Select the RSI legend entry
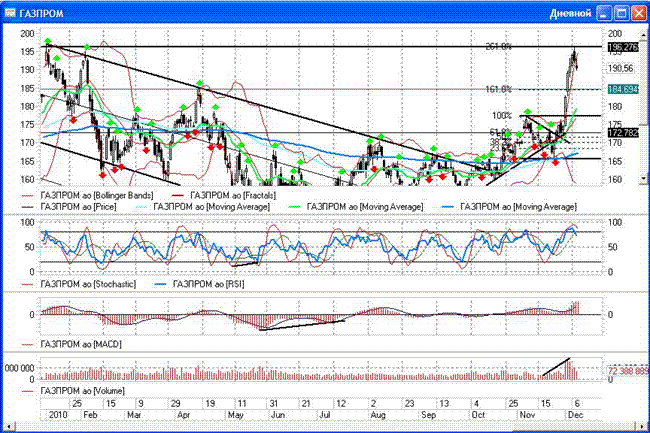The image size is (650, 433). pyautogui.click(x=208, y=284)
